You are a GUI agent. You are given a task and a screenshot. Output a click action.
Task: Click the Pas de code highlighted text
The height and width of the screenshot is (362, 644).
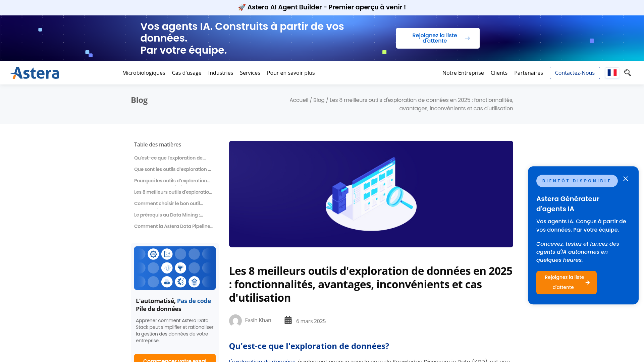click(194, 301)
